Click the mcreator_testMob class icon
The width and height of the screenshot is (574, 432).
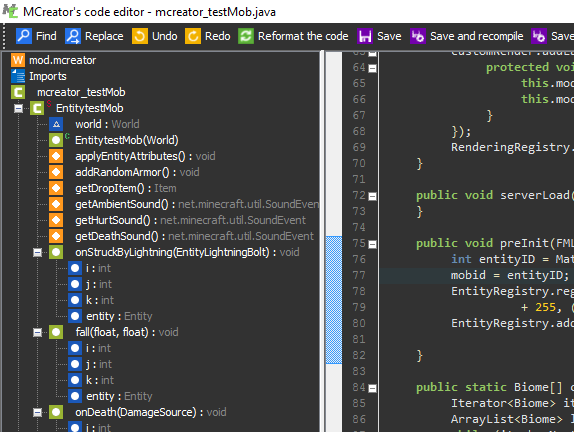(x=18, y=92)
